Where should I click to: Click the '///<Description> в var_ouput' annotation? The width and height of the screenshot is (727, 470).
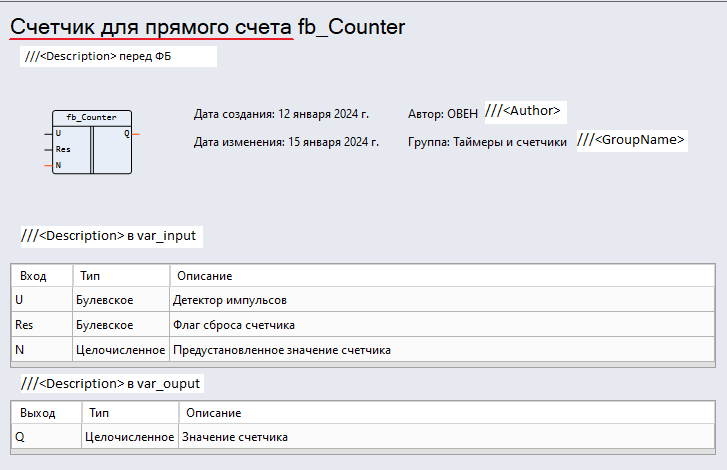(112, 384)
